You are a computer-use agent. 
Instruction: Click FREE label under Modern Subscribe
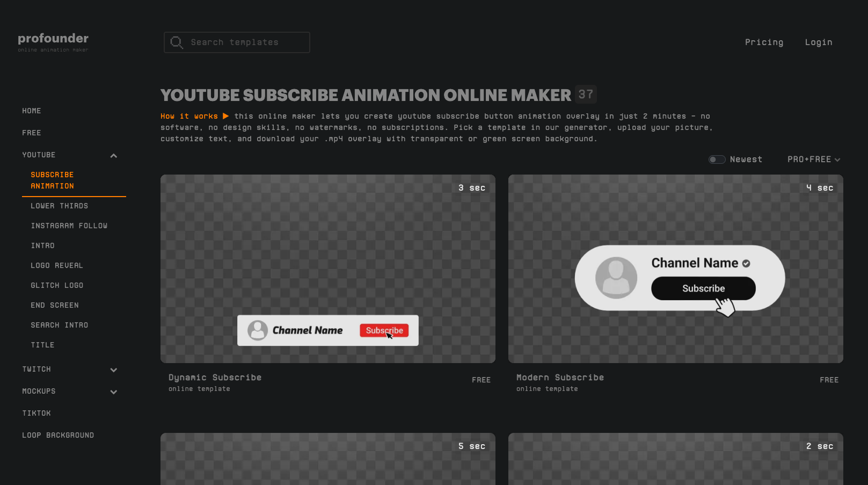(x=829, y=380)
